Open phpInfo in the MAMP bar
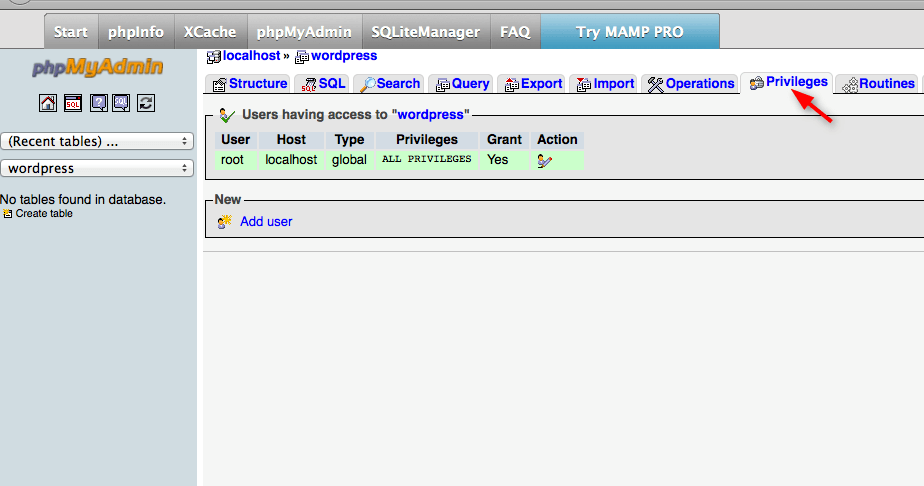 (136, 32)
